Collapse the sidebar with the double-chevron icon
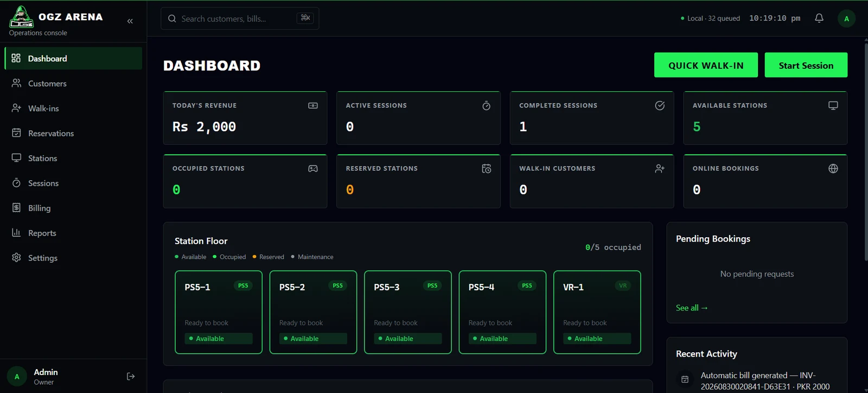The width and height of the screenshot is (868, 393). coord(130,21)
